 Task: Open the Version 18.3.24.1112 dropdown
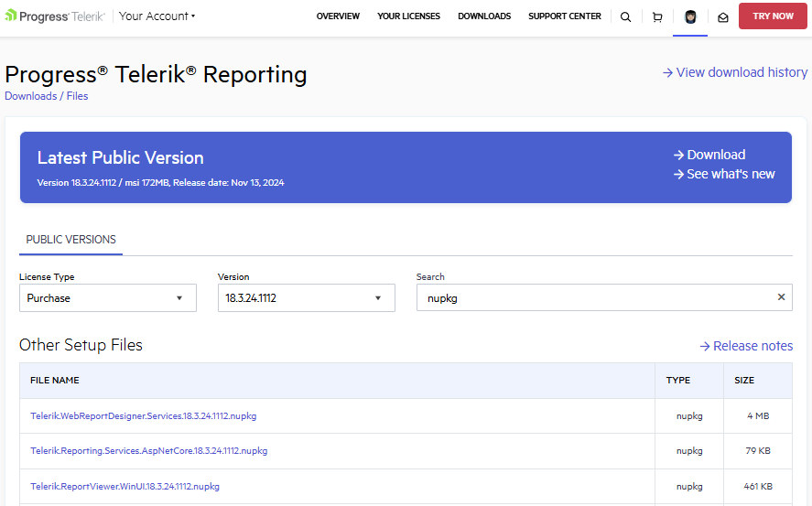(306, 298)
